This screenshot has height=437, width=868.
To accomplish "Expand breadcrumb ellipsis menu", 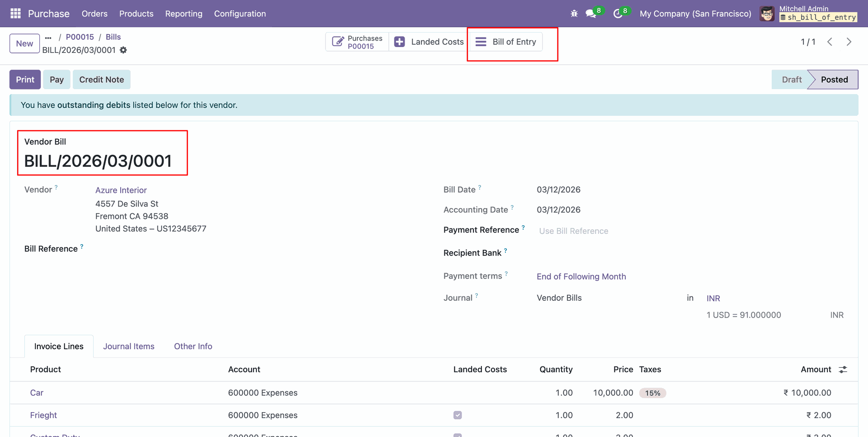I will click(x=48, y=38).
